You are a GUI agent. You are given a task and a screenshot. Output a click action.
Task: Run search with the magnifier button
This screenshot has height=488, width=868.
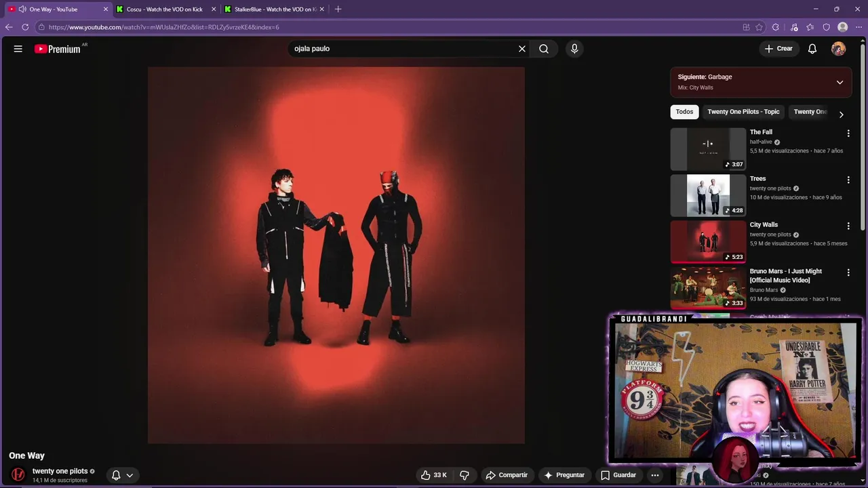pos(544,49)
